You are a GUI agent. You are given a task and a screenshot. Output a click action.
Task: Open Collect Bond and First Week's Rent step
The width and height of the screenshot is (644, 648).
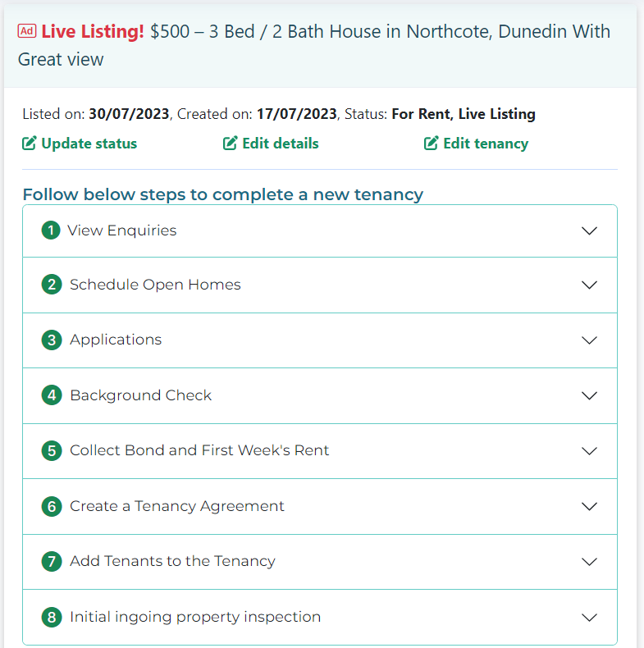(199, 450)
